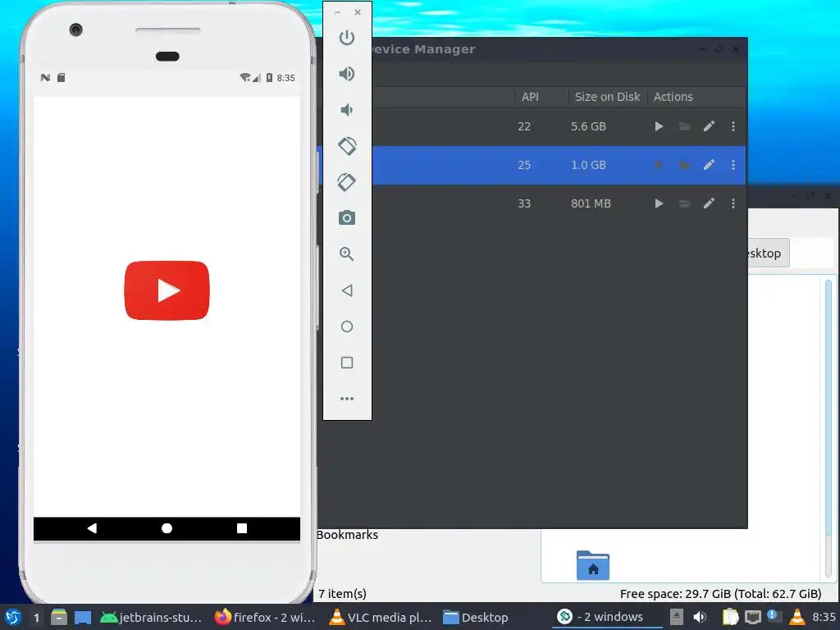The height and width of the screenshot is (630, 840).
Task: Edit the API 25 virtual device
Action: (x=709, y=165)
